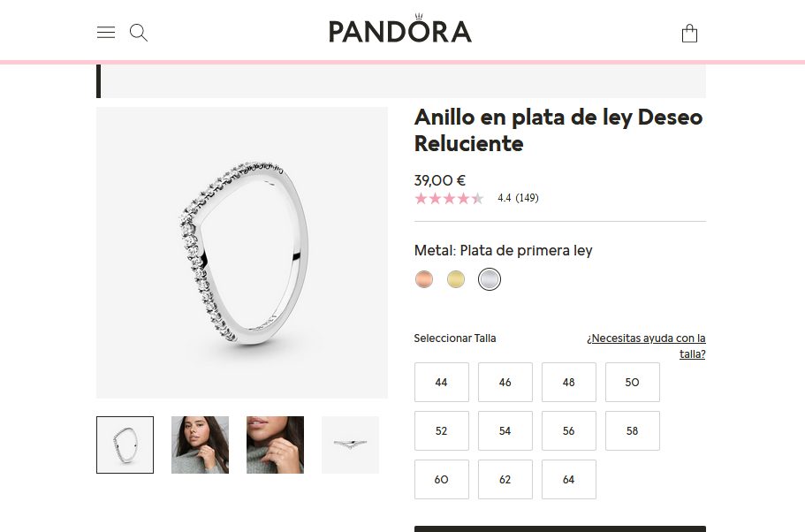Choose ring size 58
805x532 pixels.
633,431
